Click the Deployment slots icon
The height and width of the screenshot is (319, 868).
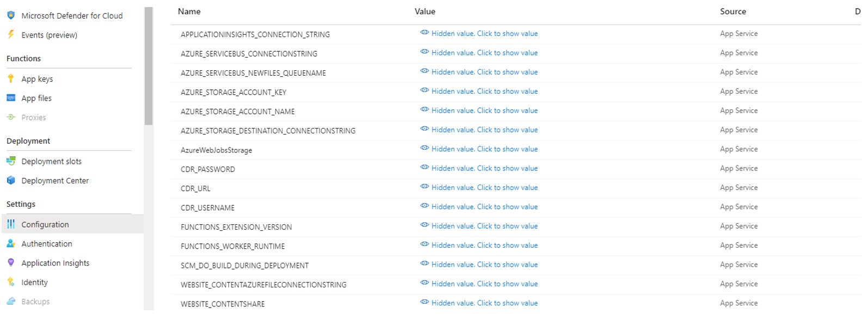(x=11, y=161)
